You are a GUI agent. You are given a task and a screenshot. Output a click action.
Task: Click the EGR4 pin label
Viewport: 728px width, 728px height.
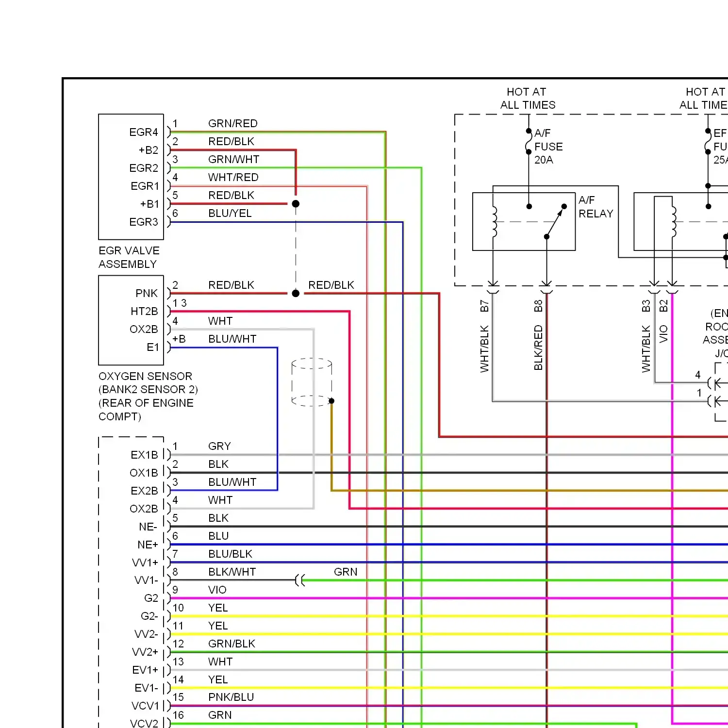point(144,132)
